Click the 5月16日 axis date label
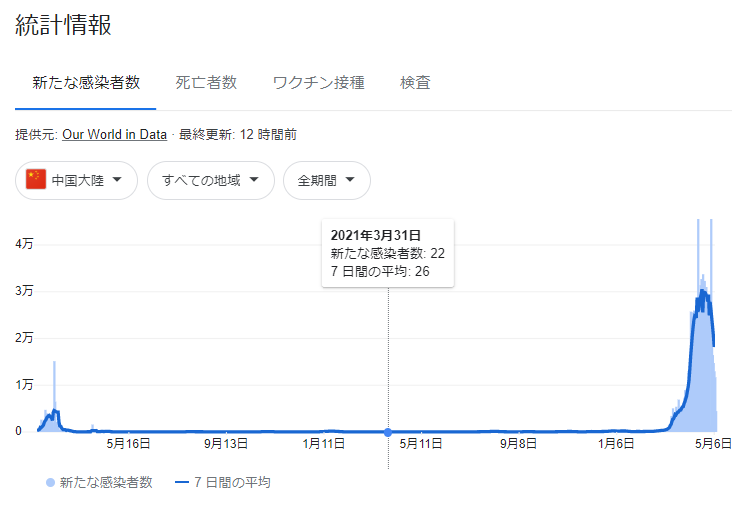753x505 pixels. 128,444
